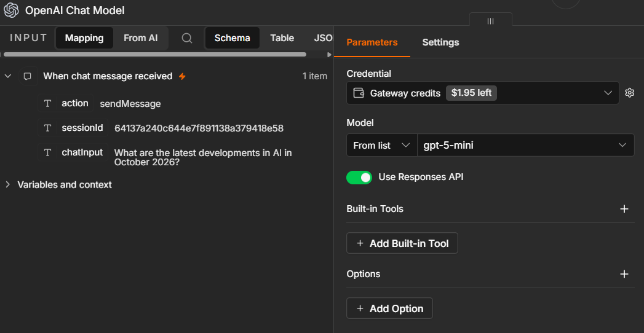
Task: Click the $1.95 left credits badge
Action: pyautogui.click(x=471, y=93)
